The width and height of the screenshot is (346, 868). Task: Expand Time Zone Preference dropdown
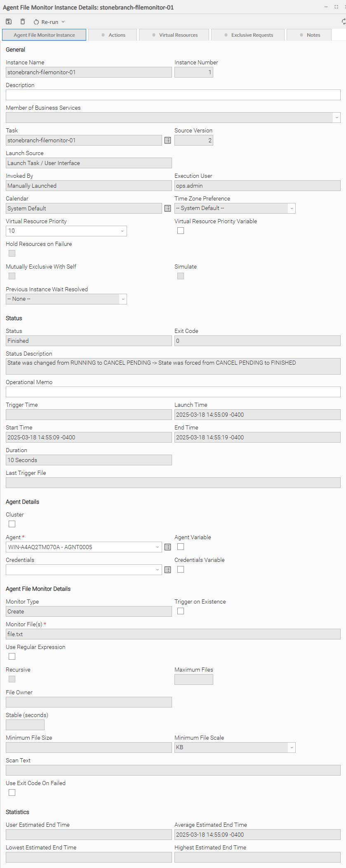pos(235,208)
